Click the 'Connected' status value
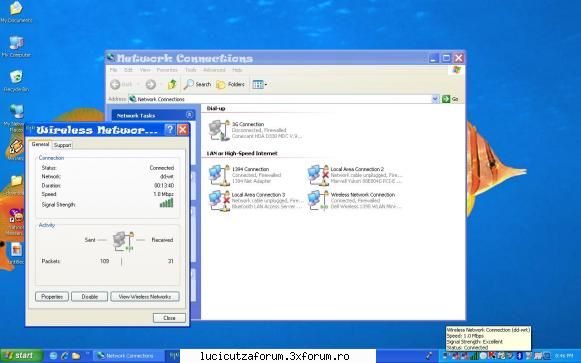The height and width of the screenshot is (363, 581). pyautogui.click(x=162, y=168)
